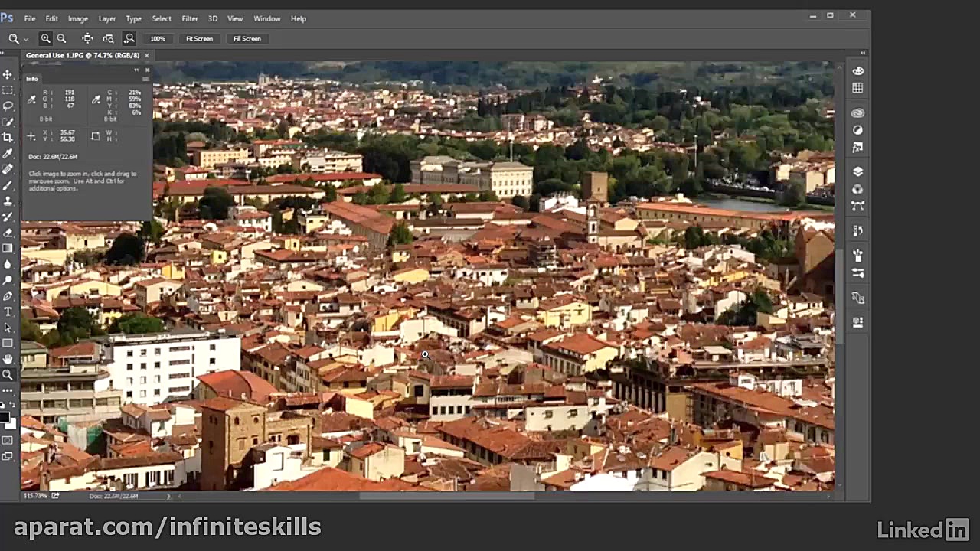Image resolution: width=980 pixels, height=551 pixels.
Task: Select the Quick Selection tool
Action: tap(8, 122)
